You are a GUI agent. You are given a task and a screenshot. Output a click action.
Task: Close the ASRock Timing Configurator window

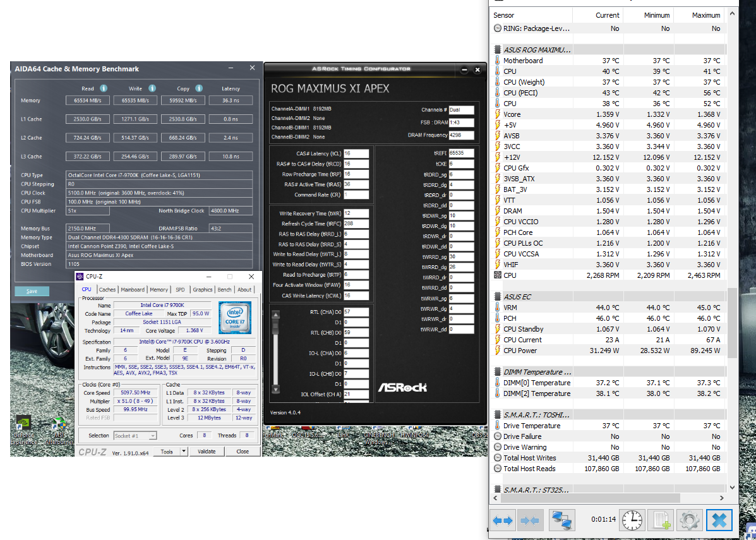[477, 70]
